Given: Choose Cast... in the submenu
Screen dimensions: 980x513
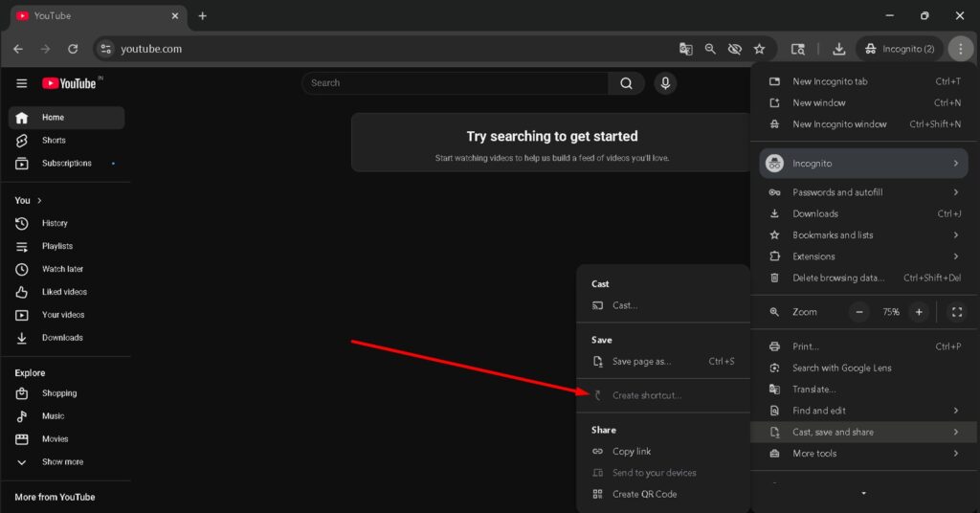Looking at the screenshot, I should pos(663,305).
